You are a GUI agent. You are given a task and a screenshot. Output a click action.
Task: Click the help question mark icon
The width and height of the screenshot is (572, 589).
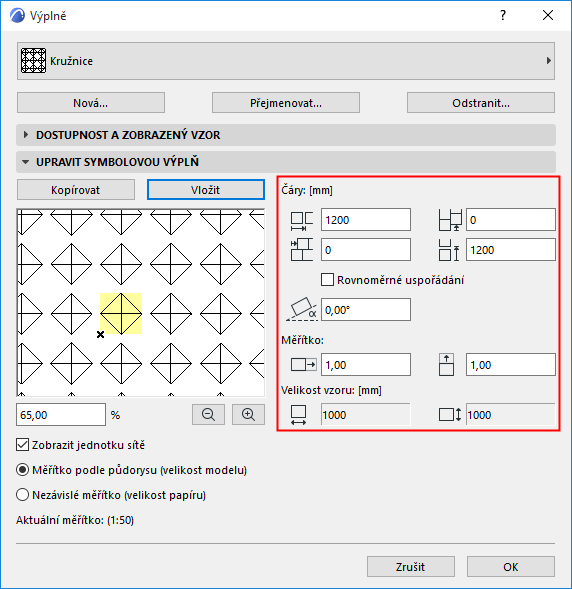503,15
